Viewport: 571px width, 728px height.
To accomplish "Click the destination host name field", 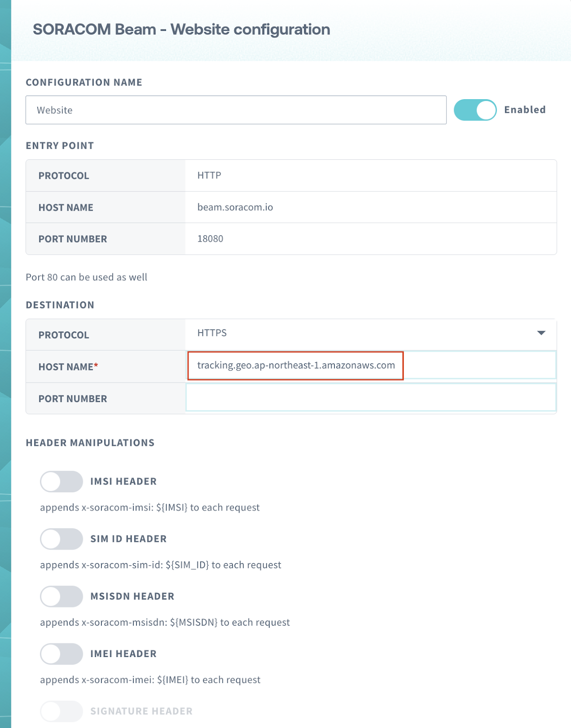I will [x=370, y=365].
